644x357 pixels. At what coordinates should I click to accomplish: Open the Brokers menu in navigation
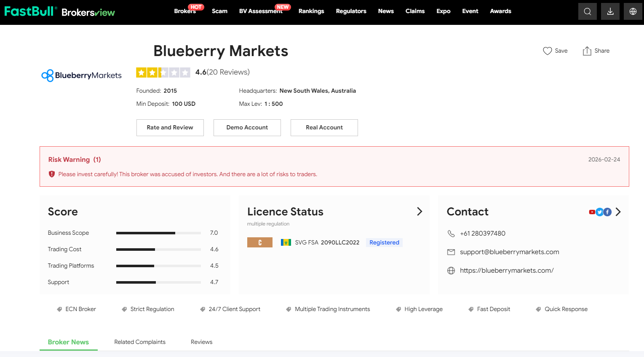pyautogui.click(x=185, y=11)
